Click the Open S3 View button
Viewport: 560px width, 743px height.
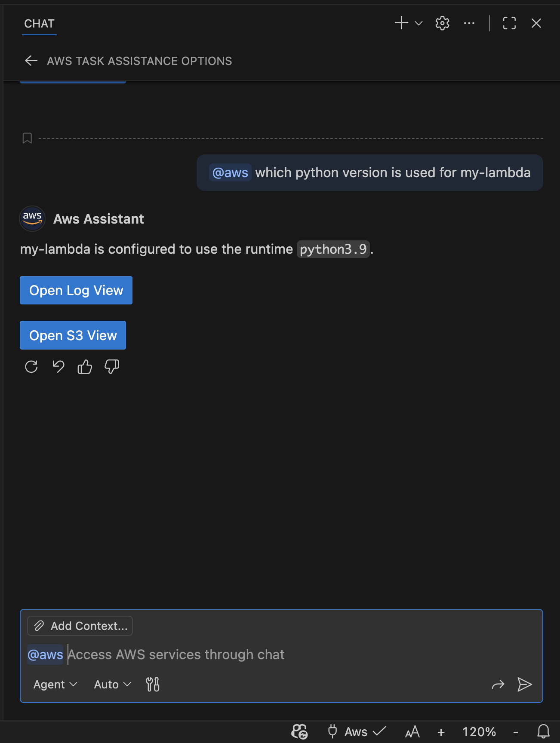[x=73, y=335]
